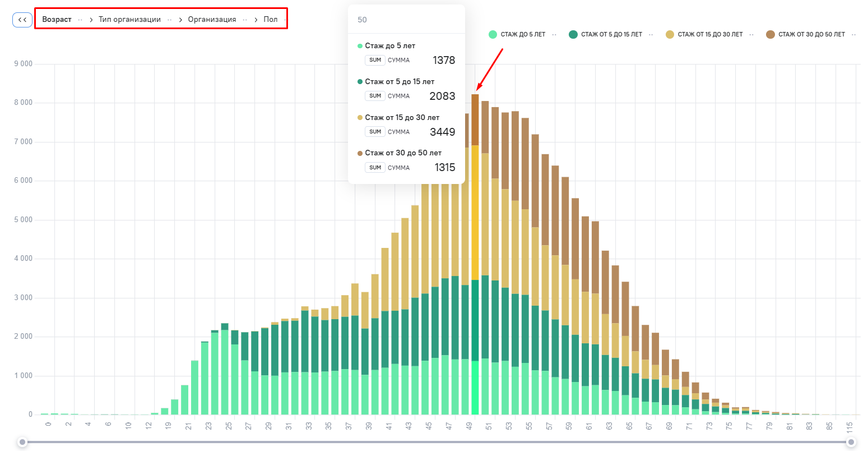Open options dots next to Возраст
Image resolution: width=868 pixels, height=451 pixels.
pyautogui.click(x=80, y=20)
